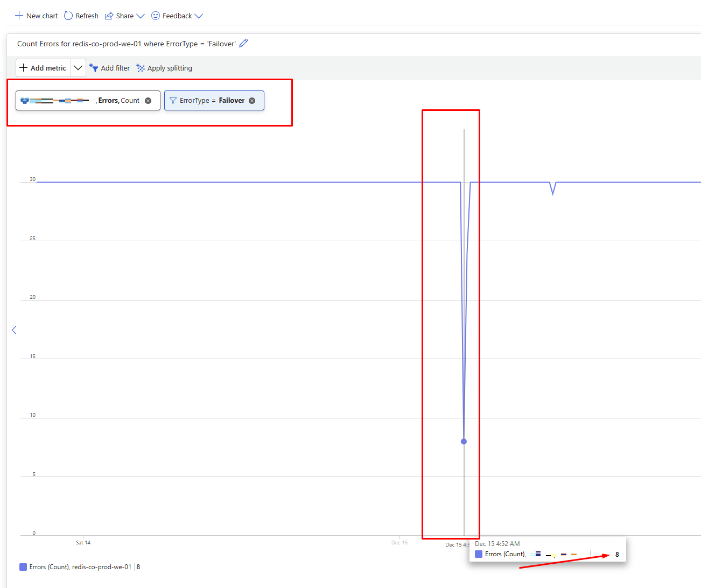Click the Share arrow icon

[x=109, y=16]
